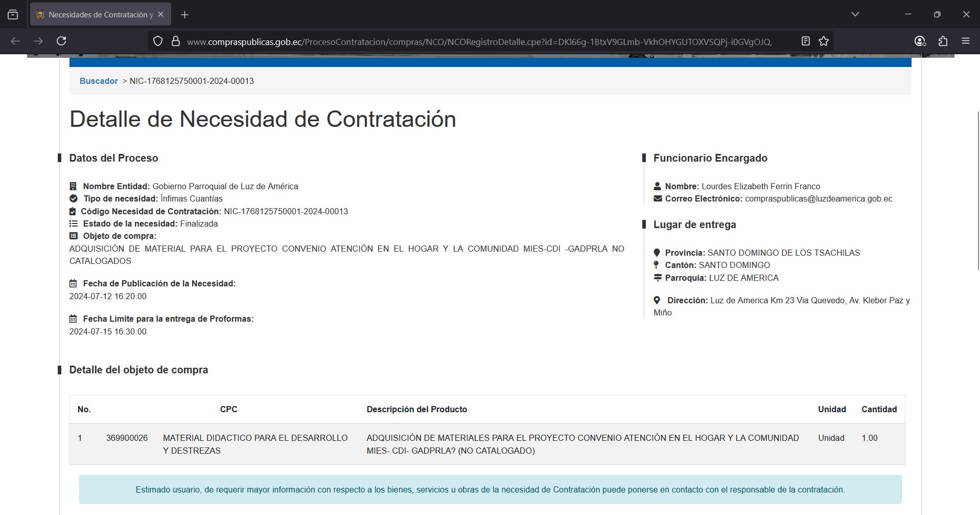Click the Tipo de necesidad check icon
This screenshot has height=515, width=980.
(x=74, y=198)
